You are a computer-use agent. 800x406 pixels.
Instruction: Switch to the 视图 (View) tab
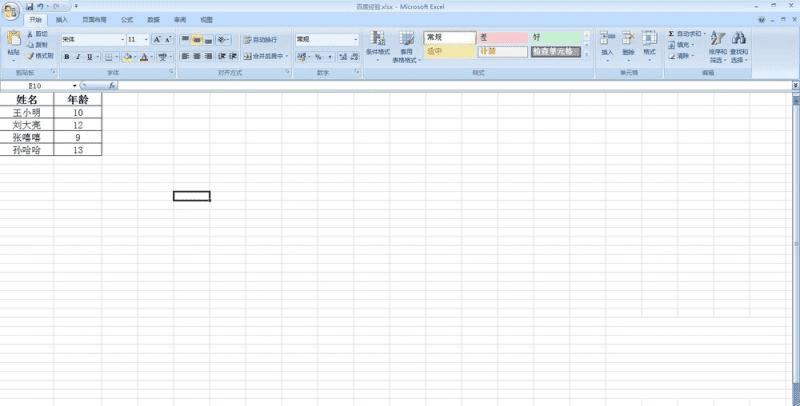(x=207, y=20)
